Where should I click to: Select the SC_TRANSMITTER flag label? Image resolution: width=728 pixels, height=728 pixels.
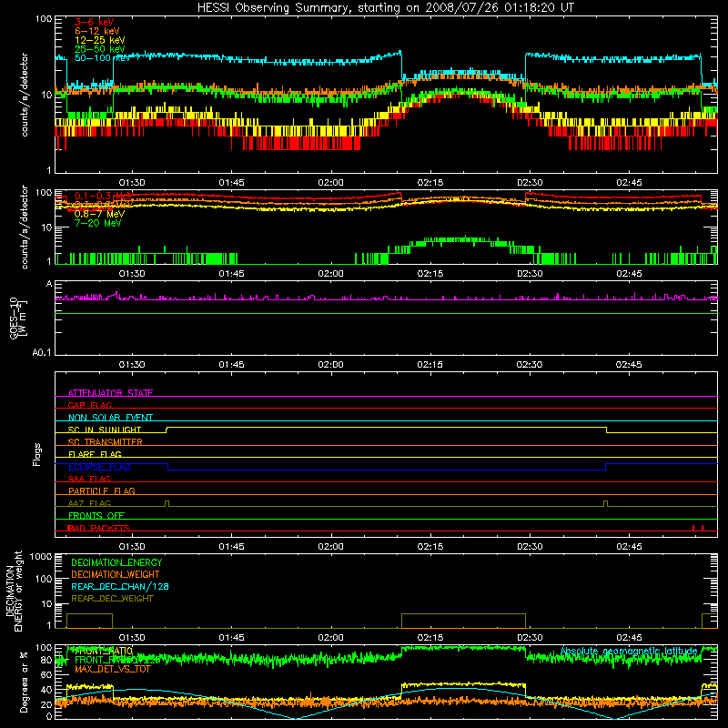(x=106, y=442)
